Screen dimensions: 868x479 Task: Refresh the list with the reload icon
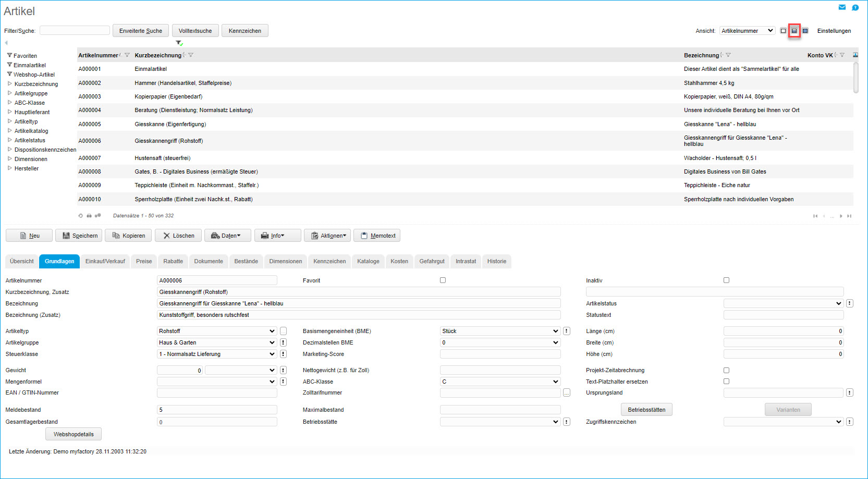(x=80, y=216)
